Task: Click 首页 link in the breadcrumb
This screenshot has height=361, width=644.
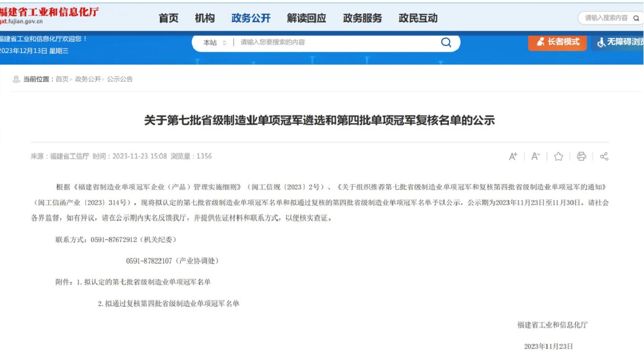Action: click(x=62, y=79)
